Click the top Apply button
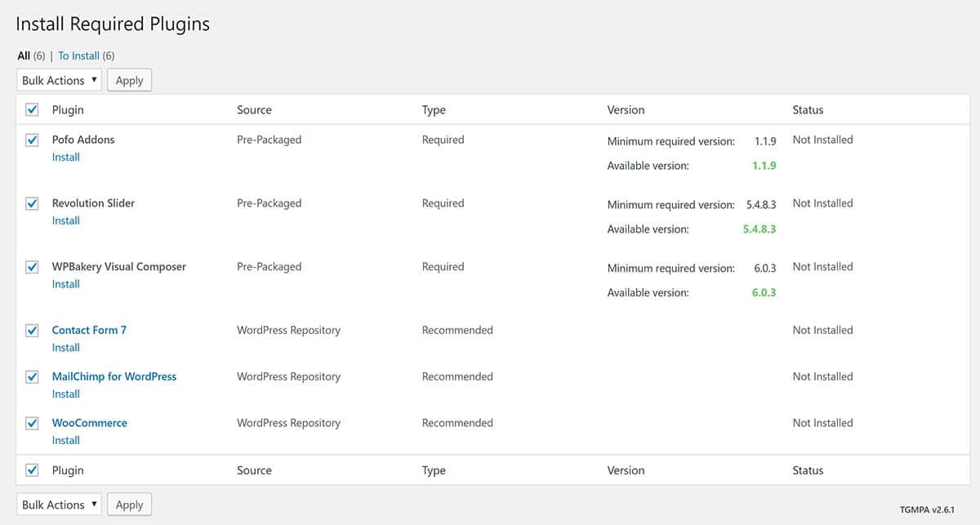Screen dimensions: 980x525 (129, 80)
